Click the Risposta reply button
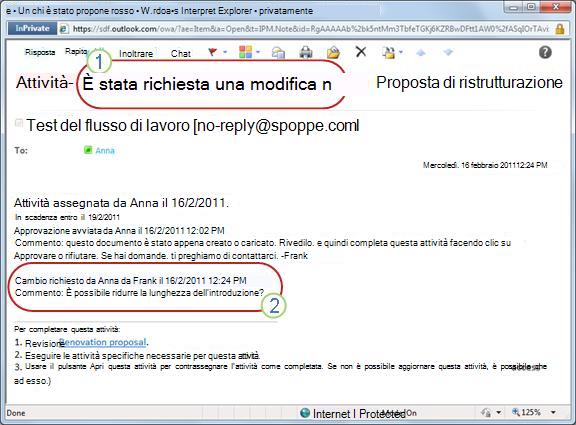Image resolution: width=576 pixels, height=425 pixels. coord(40,52)
